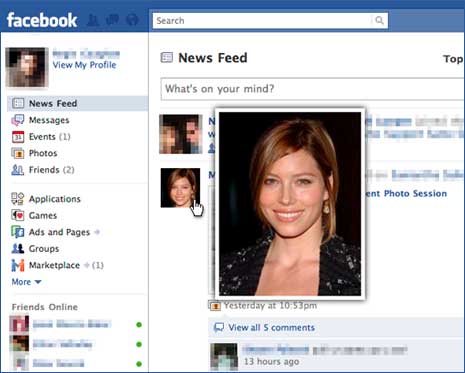Click the What's on your mind field
Screen dimensions: 465x373
[x=313, y=89]
